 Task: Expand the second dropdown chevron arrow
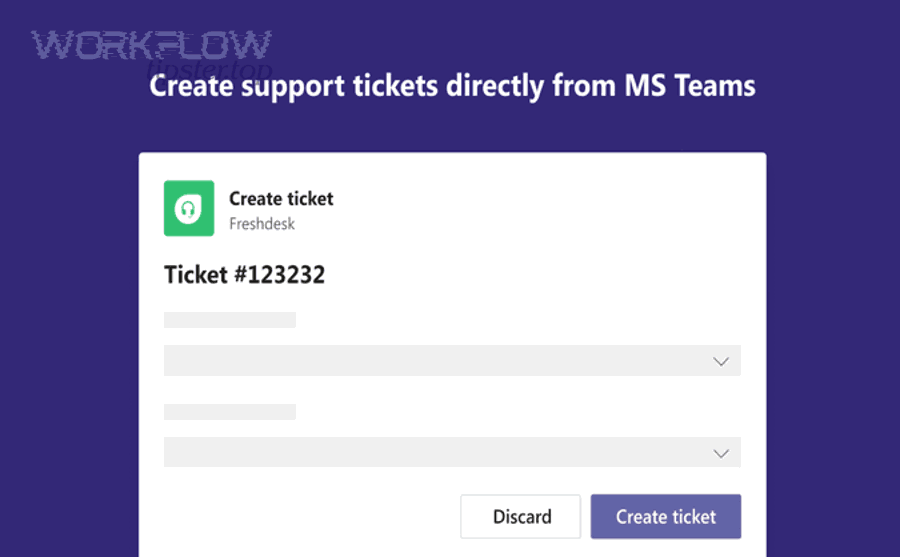click(721, 453)
